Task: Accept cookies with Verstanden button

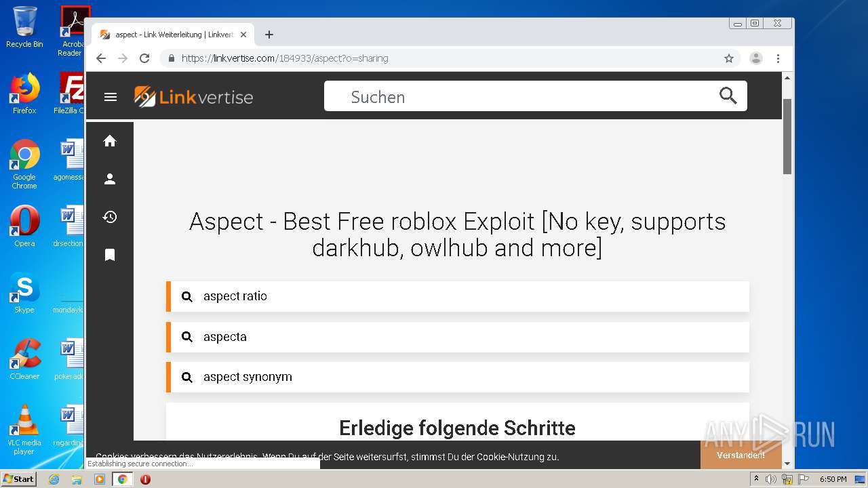Action: tap(741, 455)
